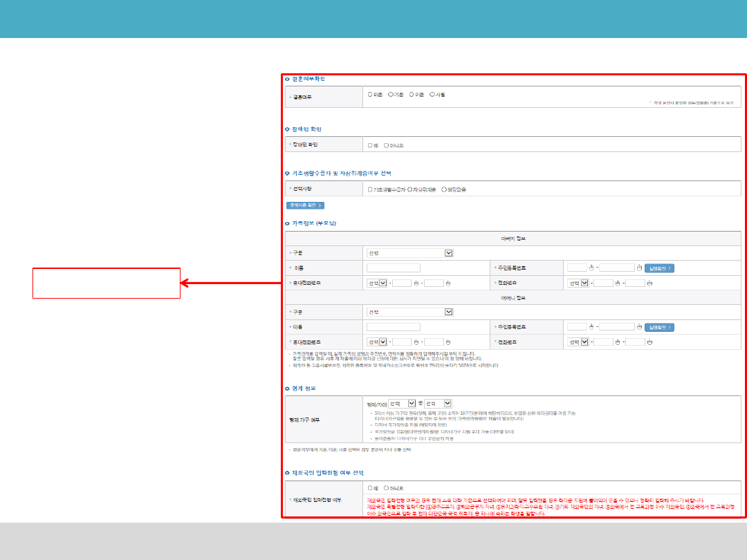The width and height of the screenshot is (747, 560).
Task: Click the 가족정보 (부모님) section heading
Action: click(x=314, y=223)
